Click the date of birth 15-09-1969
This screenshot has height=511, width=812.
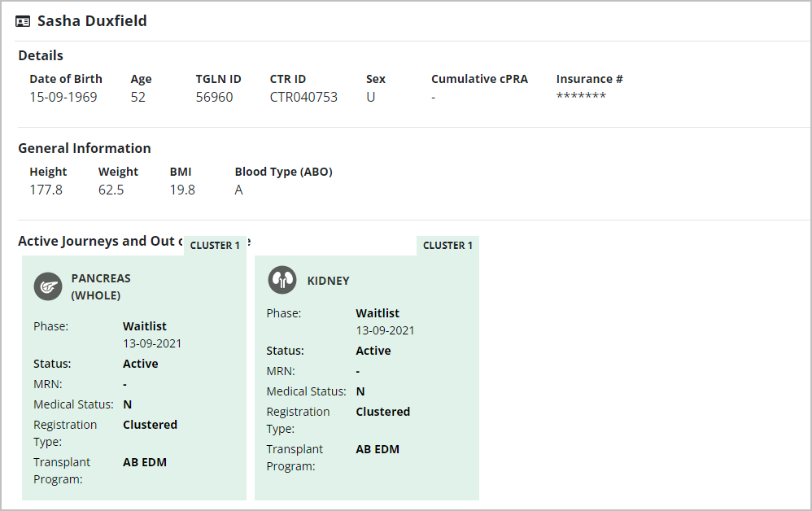click(x=63, y=98)
